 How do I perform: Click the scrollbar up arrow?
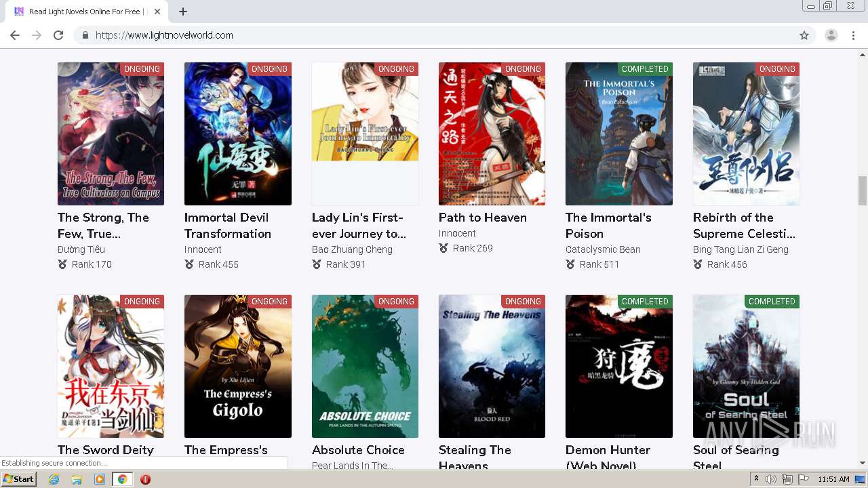pyautogui.click(x=863, y=54)
